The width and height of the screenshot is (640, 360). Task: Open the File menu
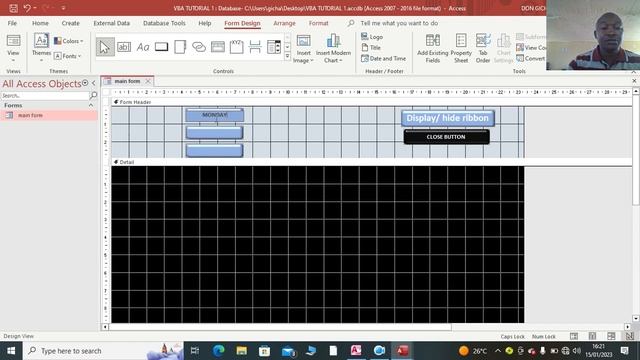click(12, 23)
